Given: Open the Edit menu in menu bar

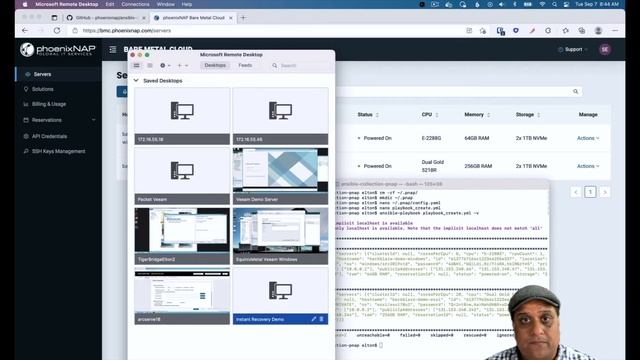Looking at the screenshot, I should pos(110,4).
